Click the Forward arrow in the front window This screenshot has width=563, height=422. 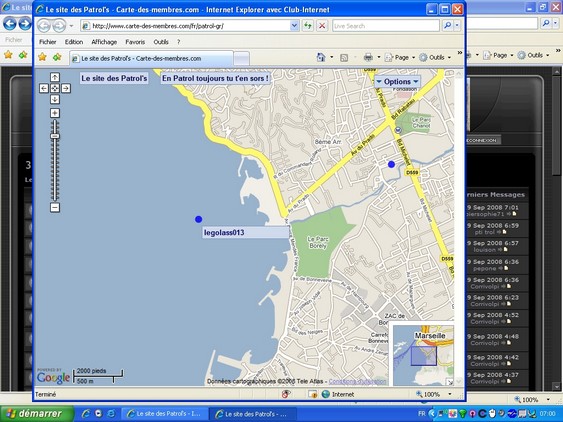59,26
